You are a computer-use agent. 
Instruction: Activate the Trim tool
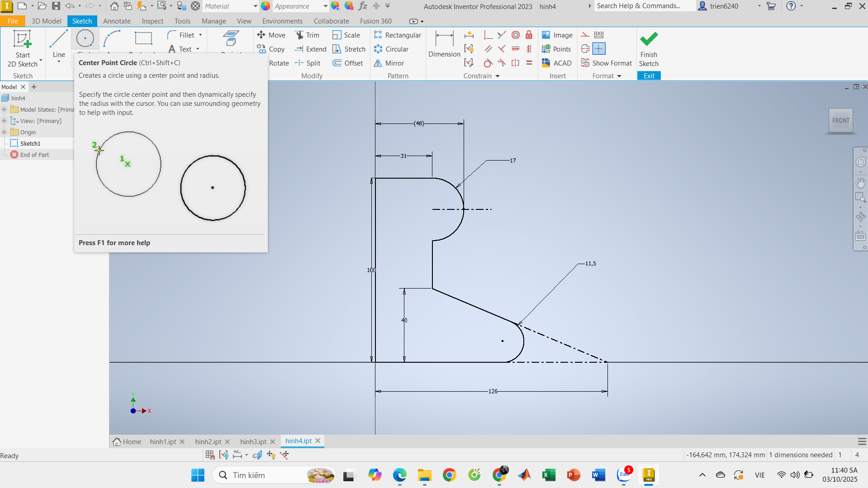pyautogui.click(x=307, y=35)
